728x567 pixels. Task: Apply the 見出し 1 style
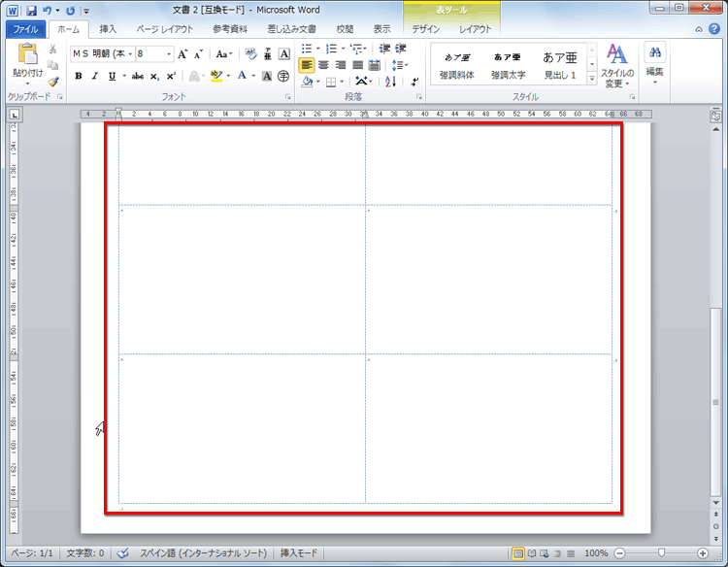[x=560, y=65]
